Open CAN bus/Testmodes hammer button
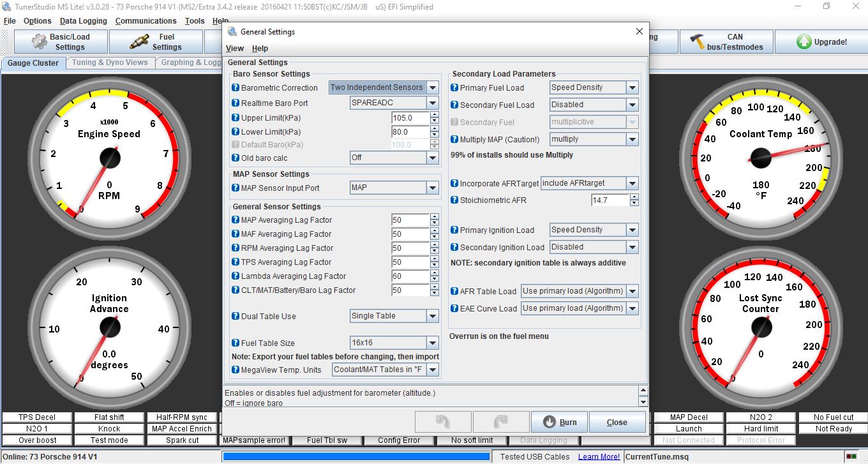The image size is (868, 464). (726, 42)
